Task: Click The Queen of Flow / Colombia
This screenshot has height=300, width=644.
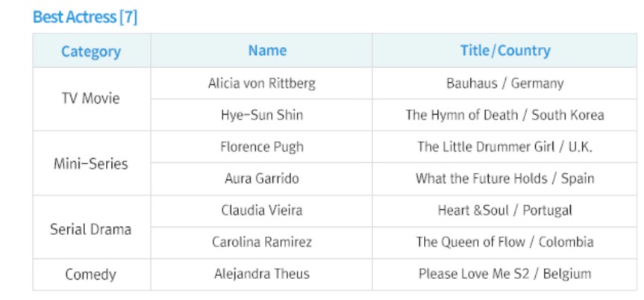Action: tap(504, 242)
